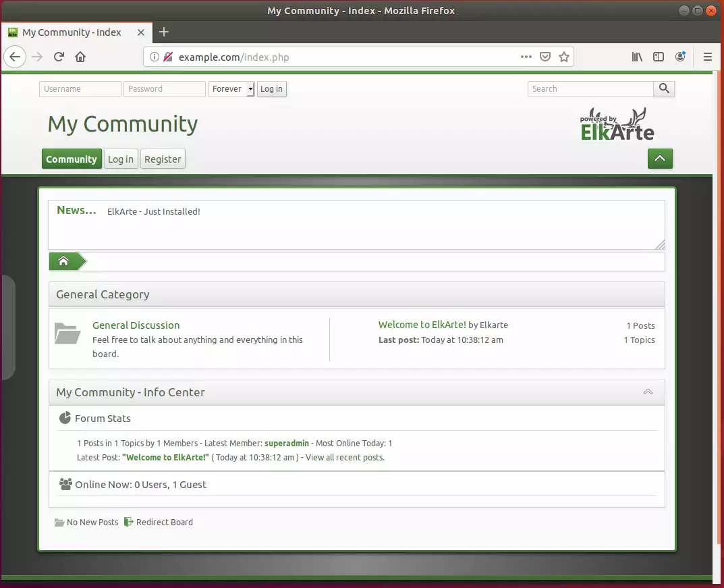724x588 pixels.
Task: Click the insecure connection padlock icon
Action: (168, 57)
